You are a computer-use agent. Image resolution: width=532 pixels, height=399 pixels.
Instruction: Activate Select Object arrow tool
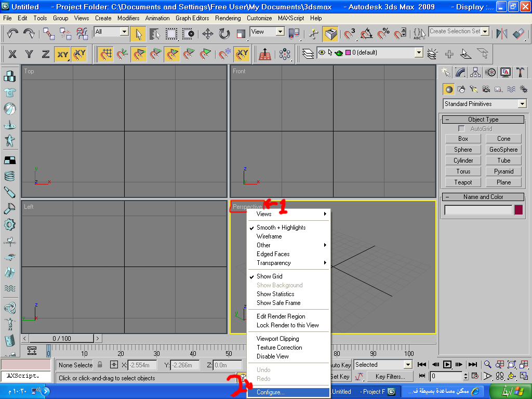138,34
